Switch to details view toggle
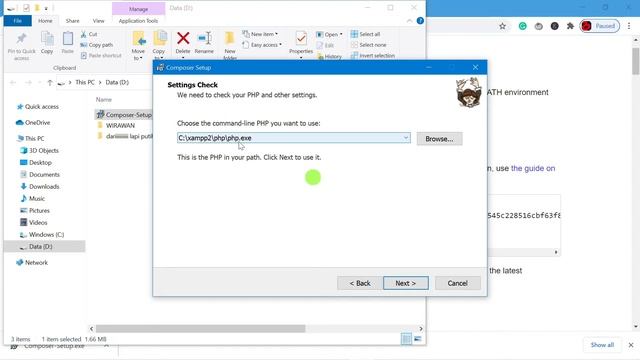Viewport: 640px width, 360px height. click(x=406, y=339)
